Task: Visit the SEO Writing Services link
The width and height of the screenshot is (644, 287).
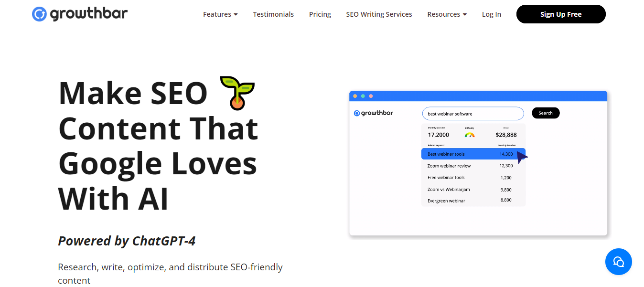Action: pyautogui.click(x=379, y=14)
